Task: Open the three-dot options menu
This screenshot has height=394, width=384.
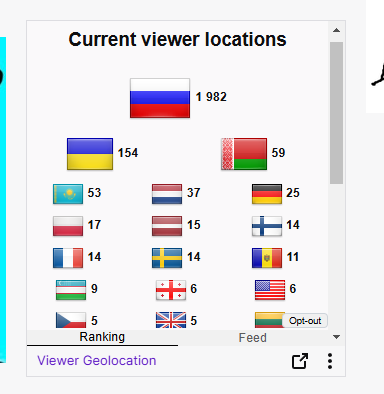Action: 330,361
